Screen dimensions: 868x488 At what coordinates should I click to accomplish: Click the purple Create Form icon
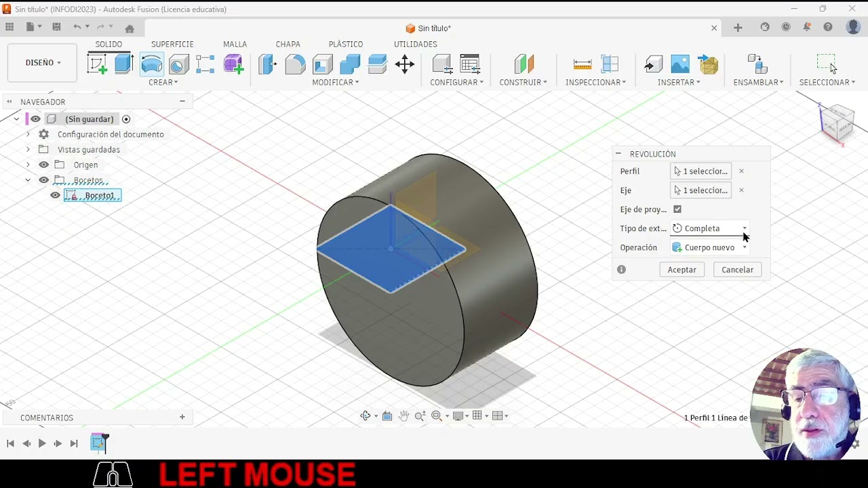(x=233, y=64)
